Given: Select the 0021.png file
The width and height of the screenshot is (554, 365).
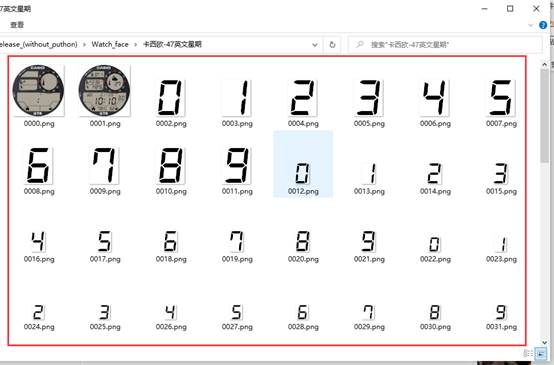Looking at the screenshot, I should 369,247.
